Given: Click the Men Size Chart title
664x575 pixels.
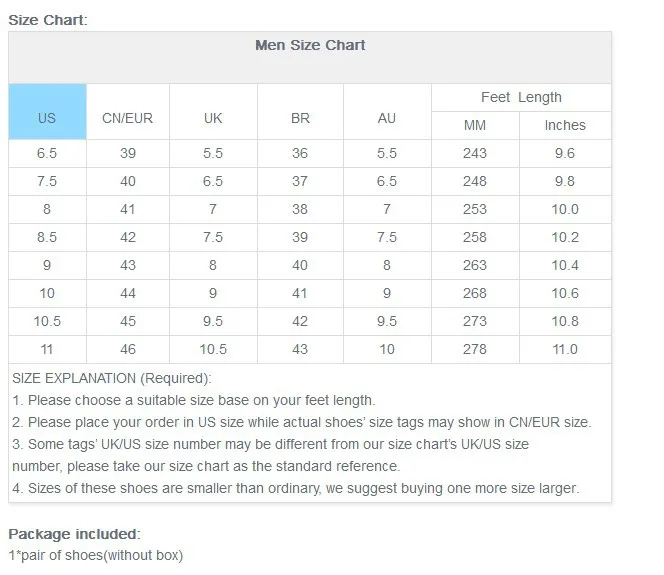Looking at the screenshot, I should tap(310, 45).
